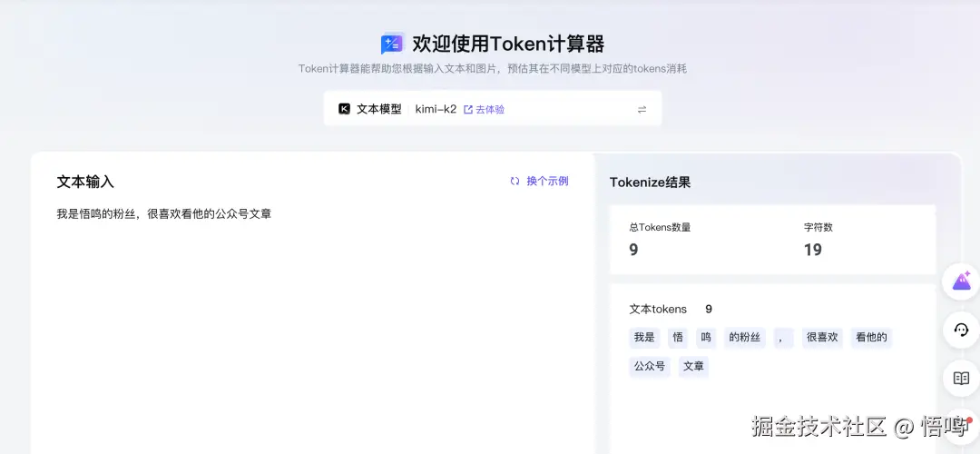Viewport: 980px width, 454px height.
Task: Select the 公众号 token chip
Action: pyautogui.click(x=650, y=367)
